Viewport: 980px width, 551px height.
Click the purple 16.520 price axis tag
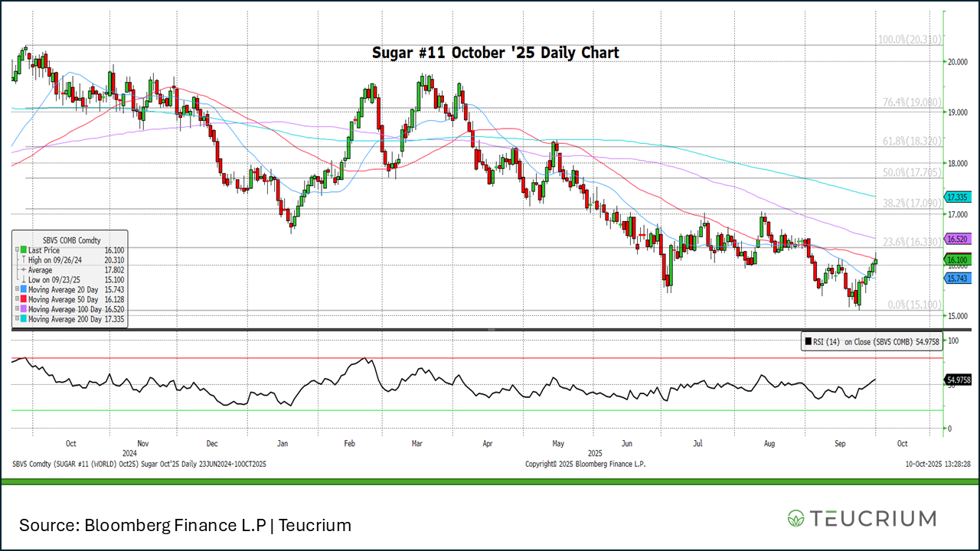959,240
